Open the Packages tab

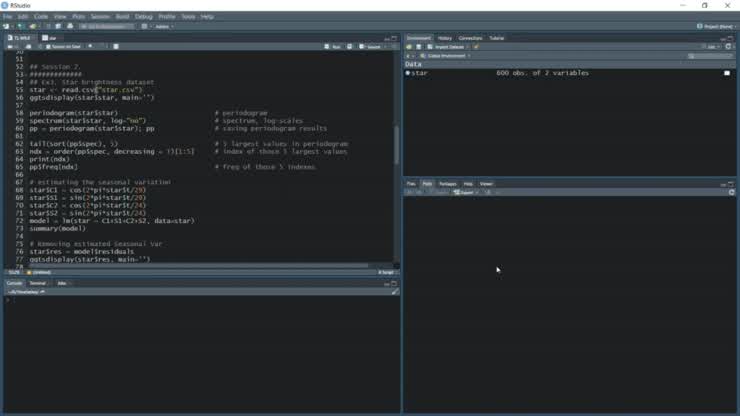click(447, 184)
